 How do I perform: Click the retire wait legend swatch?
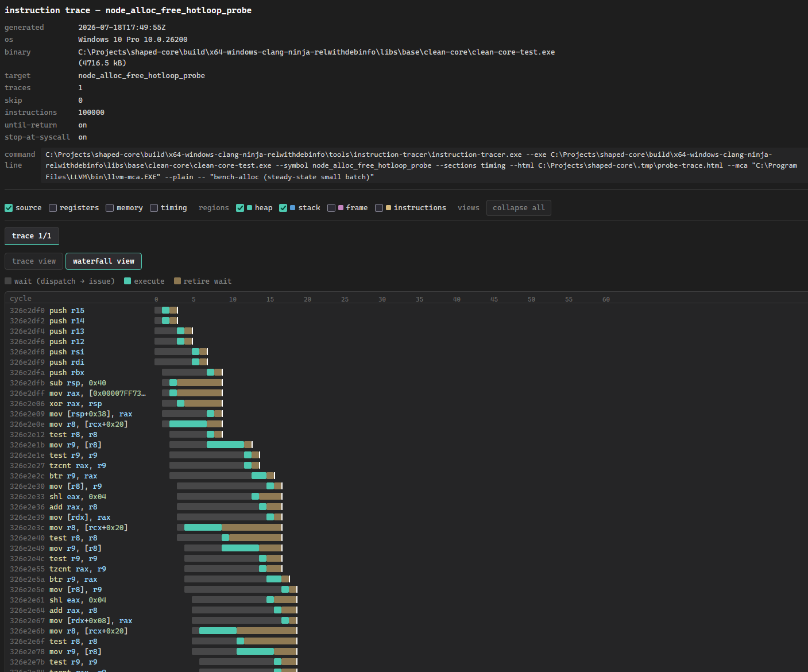click(x=177, y=281)
